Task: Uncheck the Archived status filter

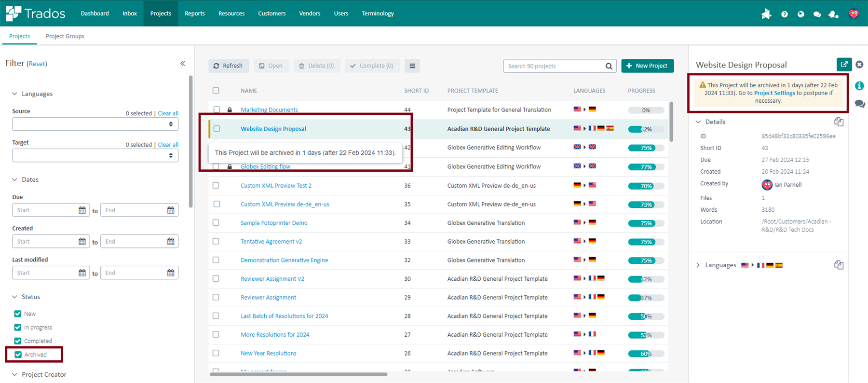Action: (18, 355)
